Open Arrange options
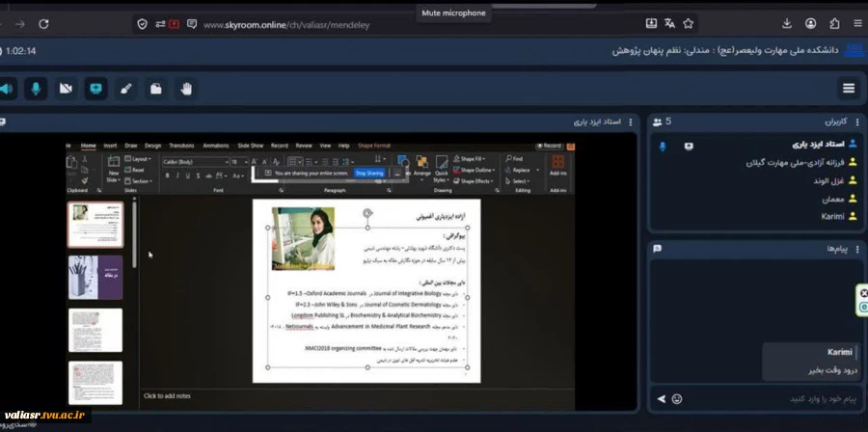The image size is (868, 432). (421, 168)
